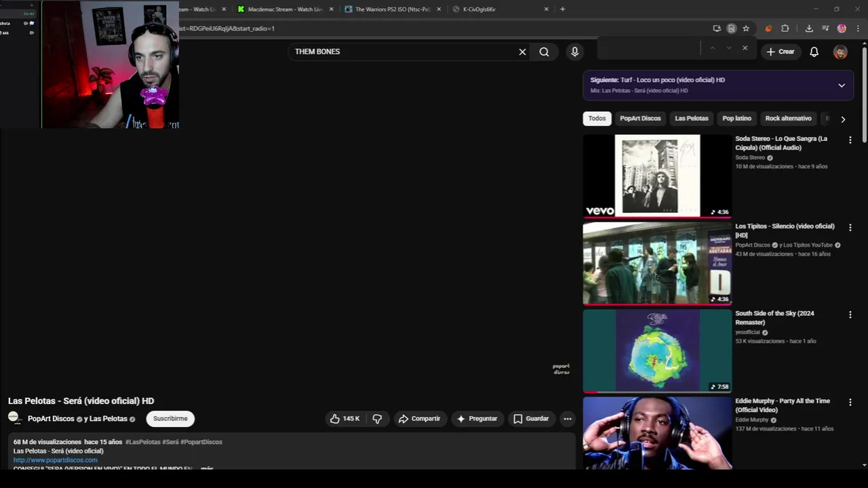Close the K-CivDgIs6Kv tab
The height and width of the screenshot is (488, 868).
pos(546,9)
